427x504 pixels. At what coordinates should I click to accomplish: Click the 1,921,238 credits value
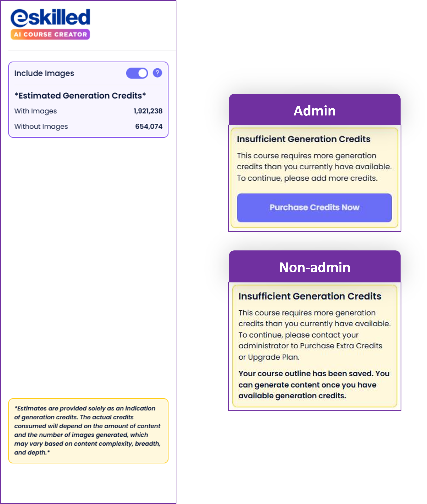148,111
